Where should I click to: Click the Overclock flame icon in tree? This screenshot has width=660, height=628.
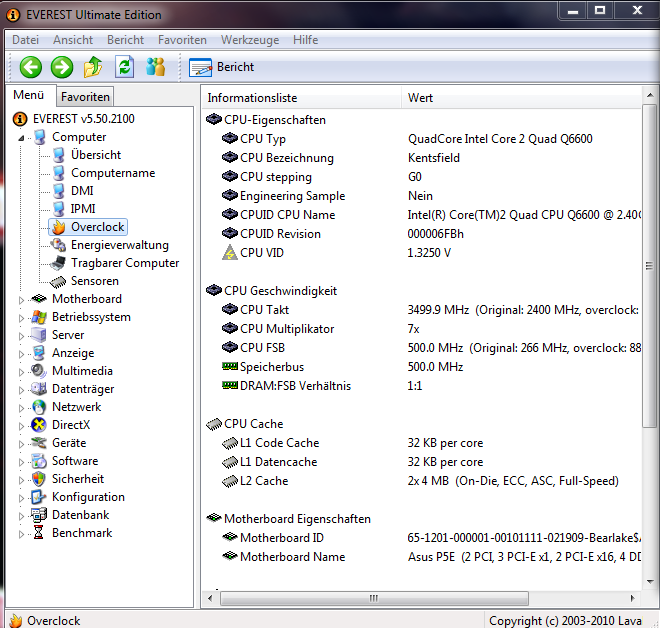(x=59, y=227)
